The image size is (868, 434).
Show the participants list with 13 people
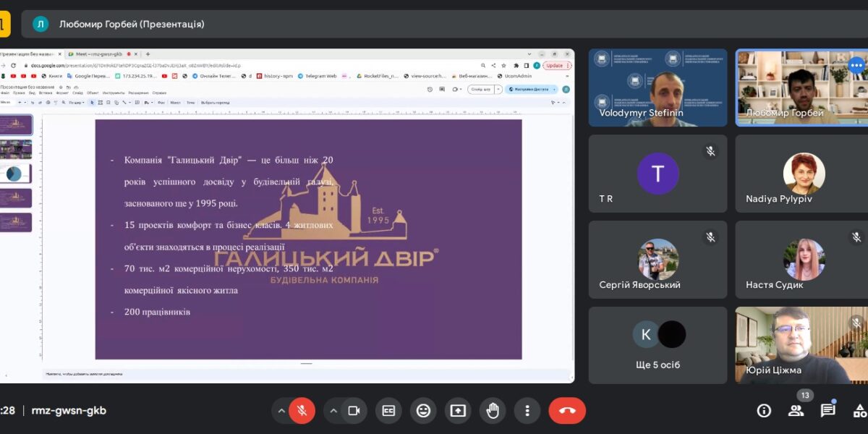(x=796, y=411)
